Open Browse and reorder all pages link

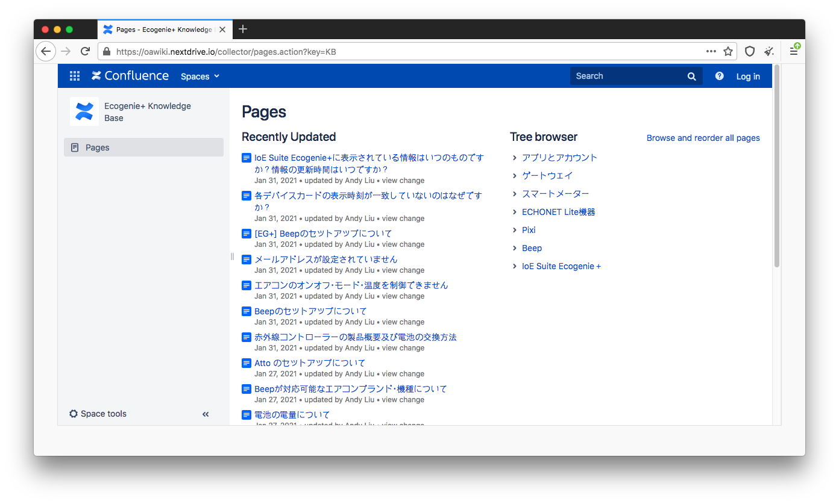[703, 138]
